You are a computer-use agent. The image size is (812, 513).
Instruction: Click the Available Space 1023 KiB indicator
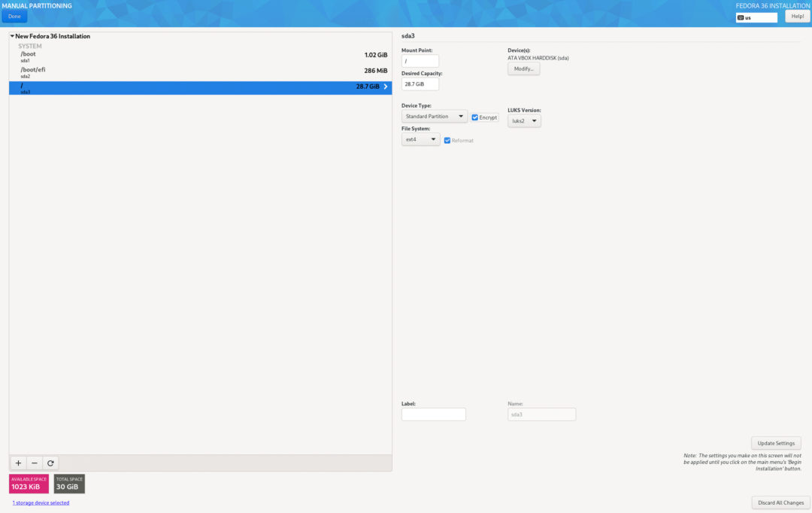(x=29, y=484)
